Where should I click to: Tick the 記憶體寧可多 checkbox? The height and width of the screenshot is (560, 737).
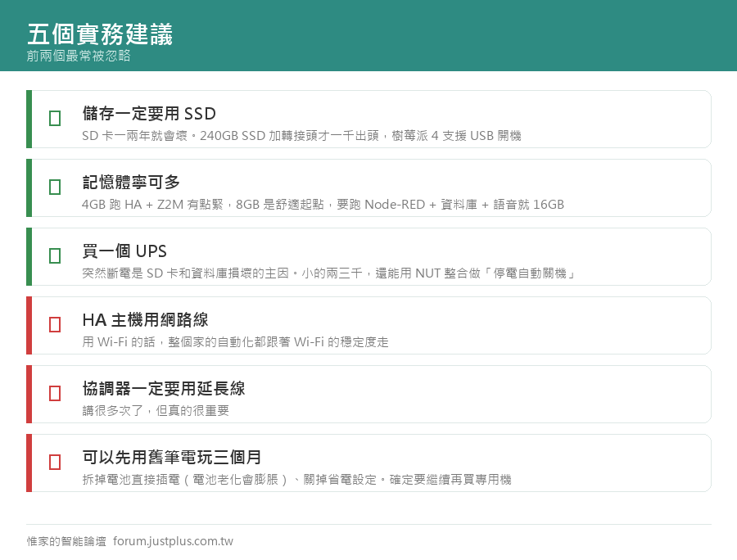55,187
